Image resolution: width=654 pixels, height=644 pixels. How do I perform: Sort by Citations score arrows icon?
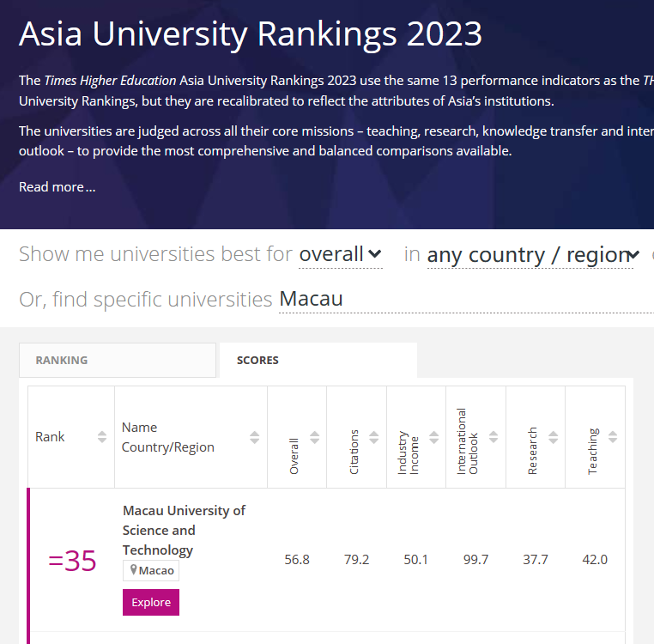click(x=374, y=437)
